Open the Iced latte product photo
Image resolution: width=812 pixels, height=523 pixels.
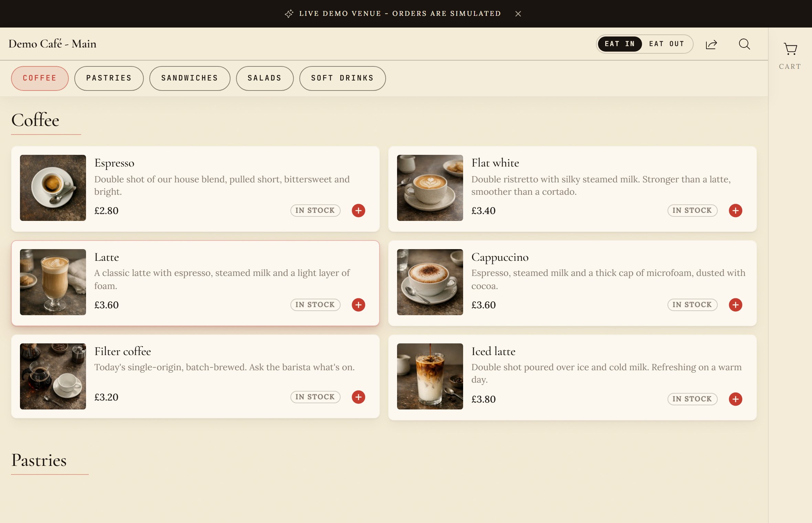pos(430,376)
